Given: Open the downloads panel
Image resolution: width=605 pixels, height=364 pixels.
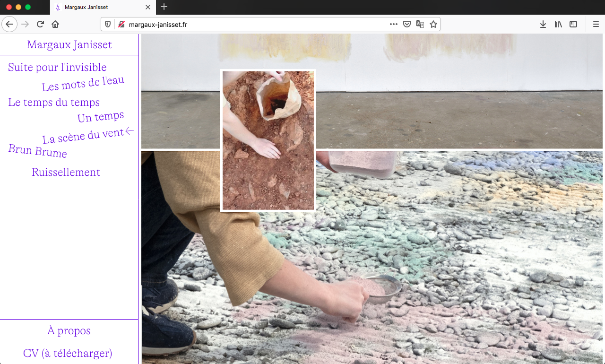Looking at the screenshot, I should point(543,24).
